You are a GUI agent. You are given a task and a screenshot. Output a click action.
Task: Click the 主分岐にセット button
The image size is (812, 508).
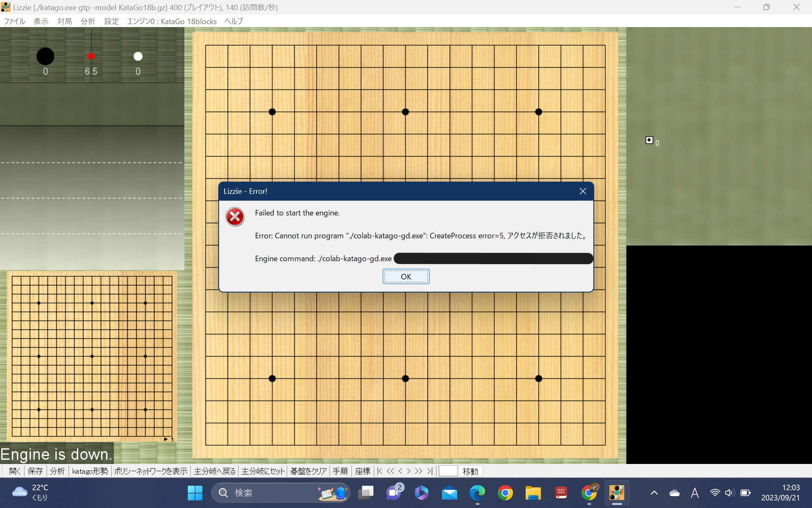click(263, 471)
